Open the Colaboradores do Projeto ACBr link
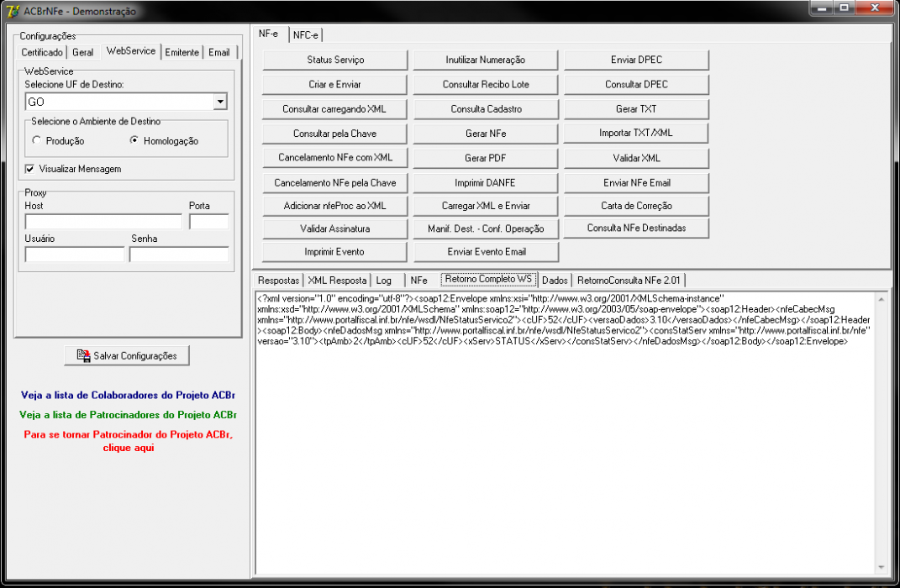The image size is (900, 588). (x=128, y=395)
